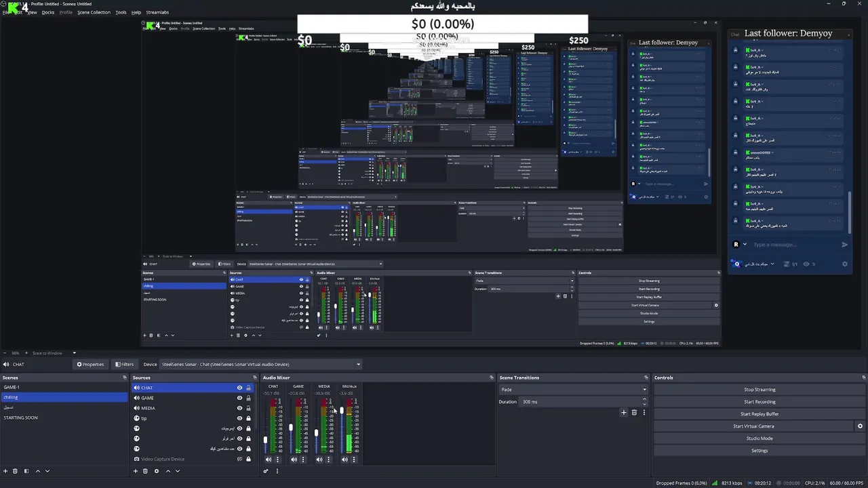Click the Mic/Aux volume fader handle
The width and height of the screenshot is (868, 488).
click(x=342, y=411)
